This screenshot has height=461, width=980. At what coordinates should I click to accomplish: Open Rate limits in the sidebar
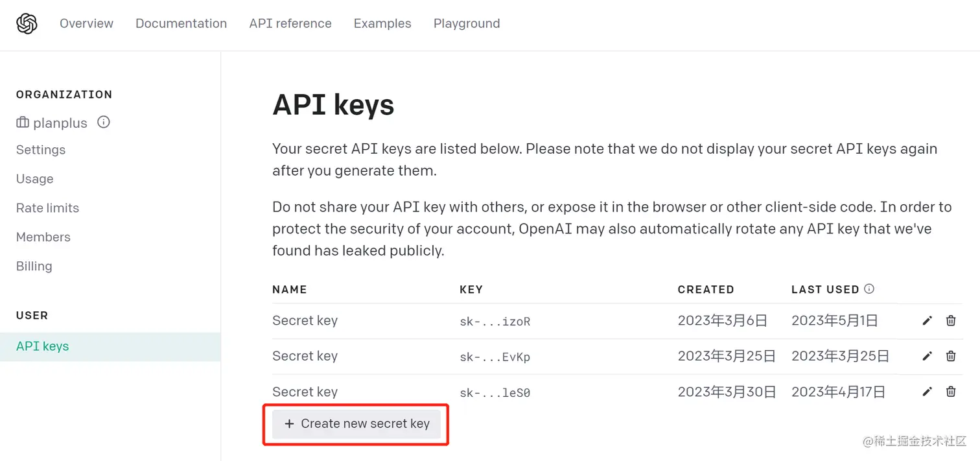click(47, 208)
